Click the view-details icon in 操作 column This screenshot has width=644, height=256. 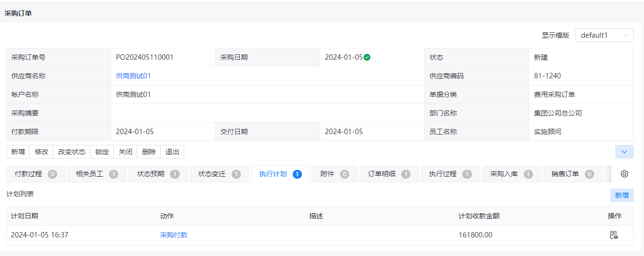pos(614,235)
